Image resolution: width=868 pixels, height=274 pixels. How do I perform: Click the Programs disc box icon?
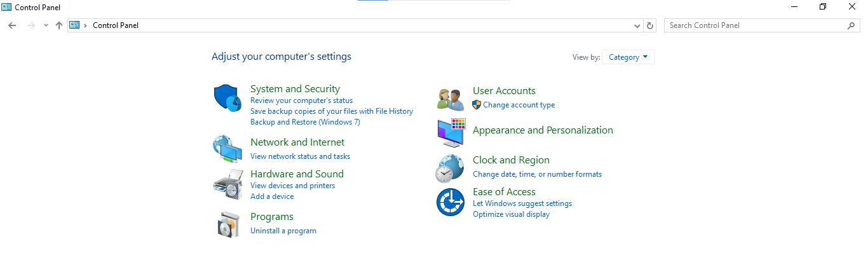pos(228,224)
